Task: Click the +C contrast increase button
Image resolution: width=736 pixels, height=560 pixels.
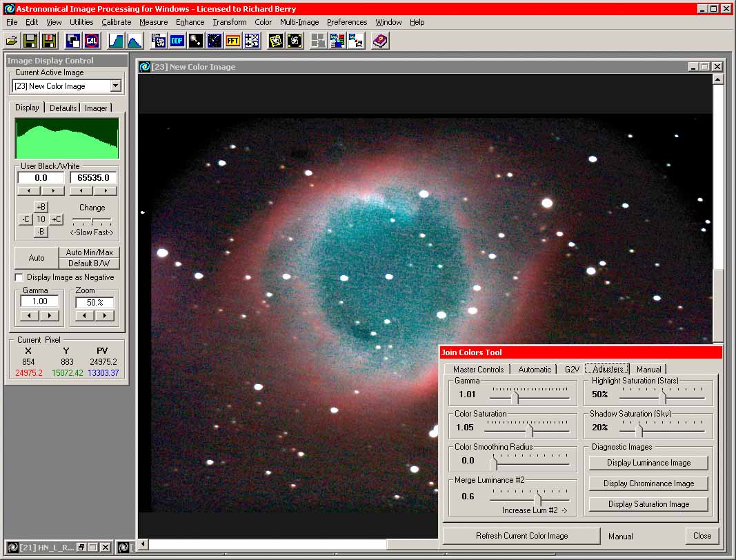Action: coord(56,219)
